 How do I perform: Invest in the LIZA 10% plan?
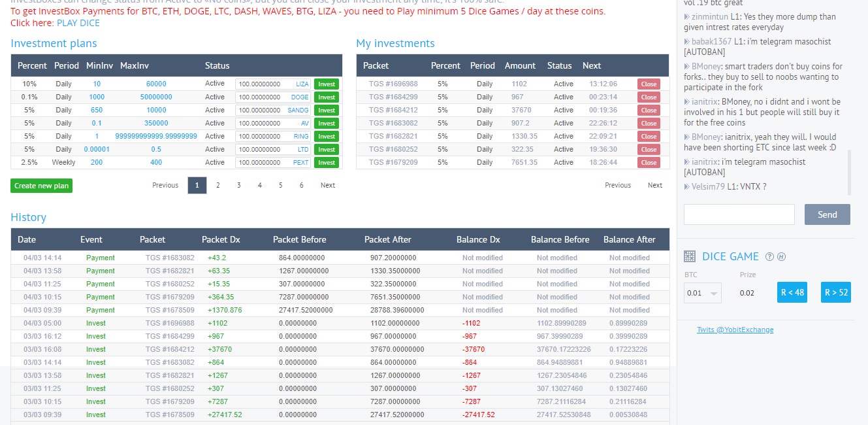tap(327, 84)
